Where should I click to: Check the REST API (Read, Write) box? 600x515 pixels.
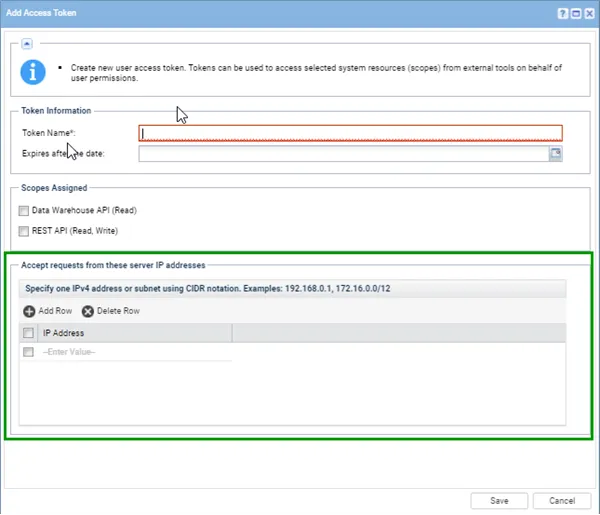(24, 230)
